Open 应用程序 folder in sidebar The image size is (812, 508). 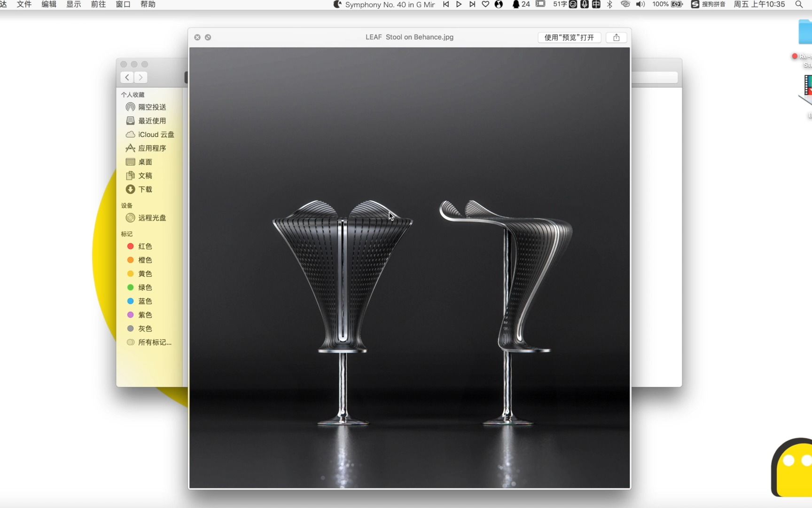click(146, 148)
